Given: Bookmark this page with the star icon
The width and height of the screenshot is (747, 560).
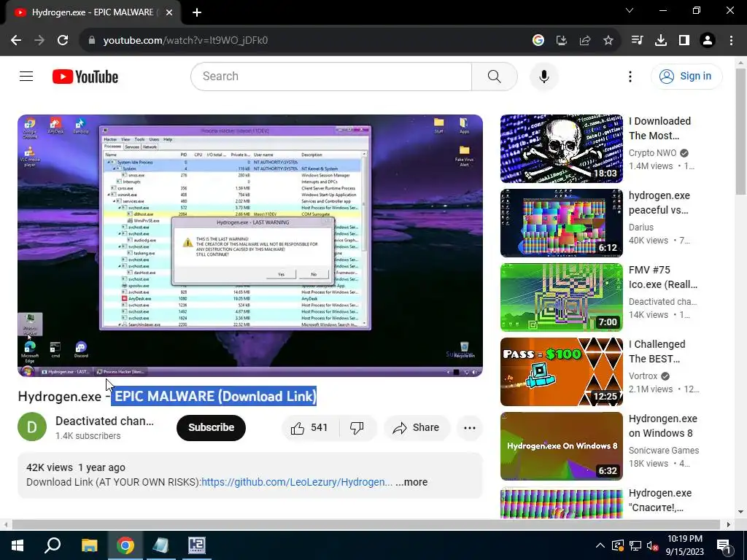Looking at the screenshot, I should click(608, 41).
